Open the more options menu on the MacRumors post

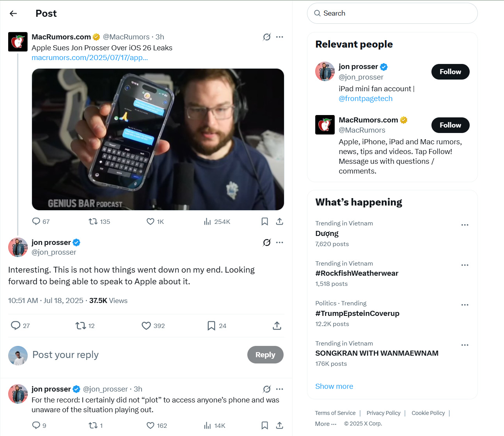(x=280, y=37)
